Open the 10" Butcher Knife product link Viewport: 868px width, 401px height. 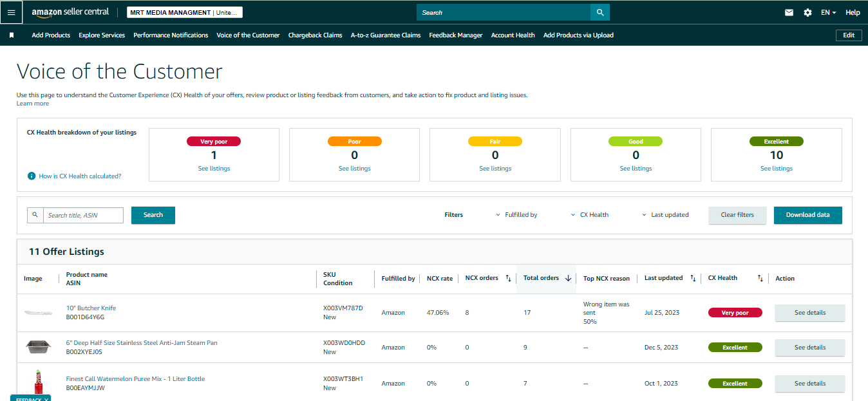pyautogui.click(x=91, y=308)
